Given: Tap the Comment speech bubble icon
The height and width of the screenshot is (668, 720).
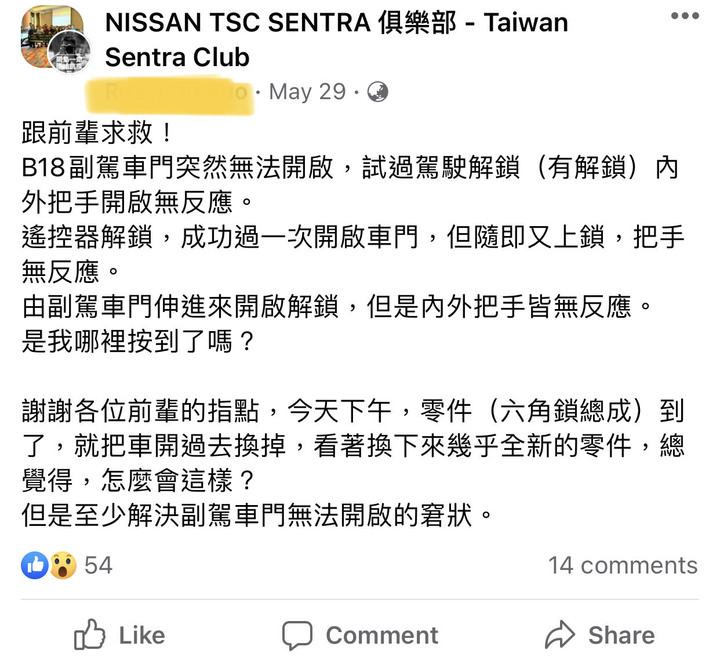Looking at the screenshot, I should (x=297, y=635).
